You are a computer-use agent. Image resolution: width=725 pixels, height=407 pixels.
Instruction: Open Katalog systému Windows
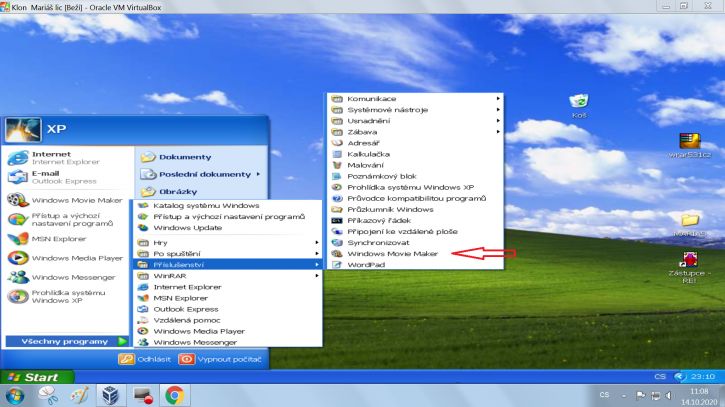click(x=227, y=205)
